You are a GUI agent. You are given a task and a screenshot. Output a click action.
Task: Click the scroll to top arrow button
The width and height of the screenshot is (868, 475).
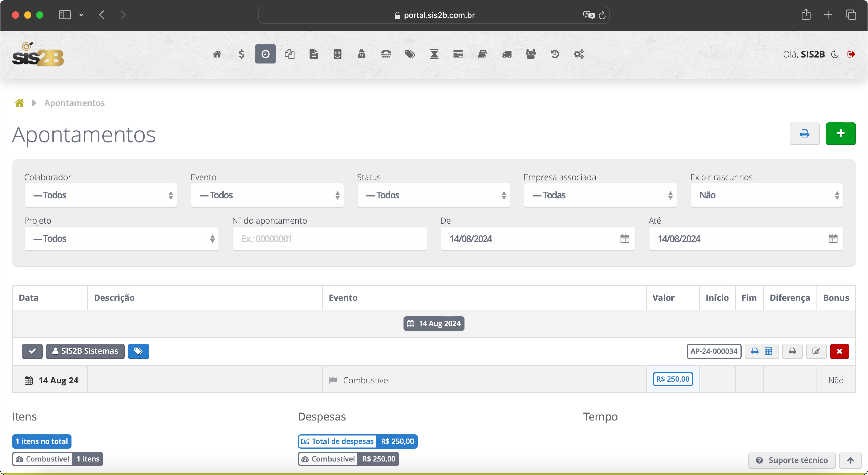pyautogui.click(x=850, y=460)
